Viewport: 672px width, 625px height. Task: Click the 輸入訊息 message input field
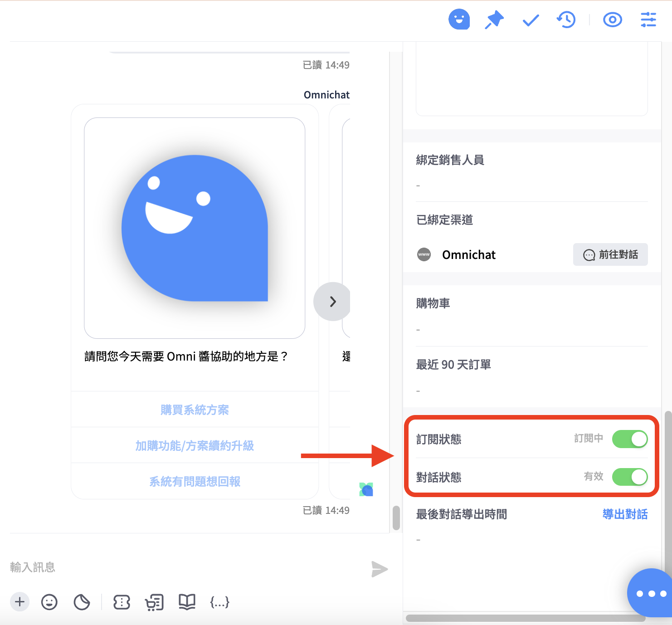(181, 567)
